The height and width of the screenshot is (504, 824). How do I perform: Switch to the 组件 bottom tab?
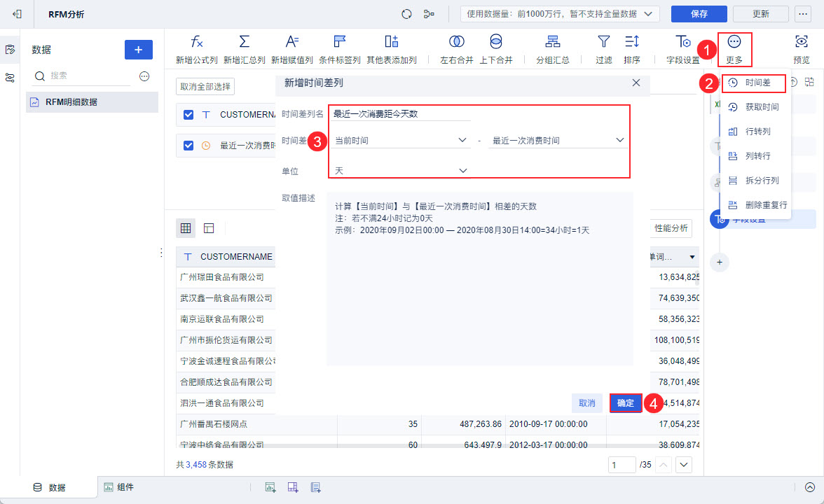click(x=119, y=487)
